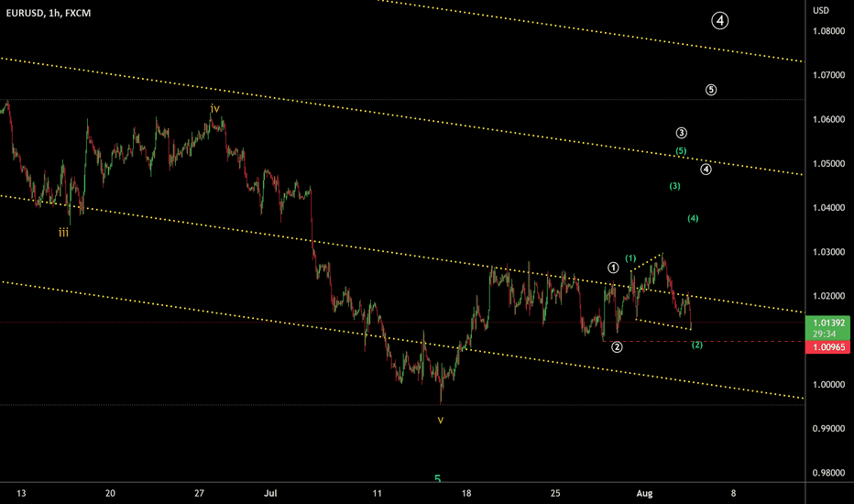Select the 8 date on time axis
This screenshot has width=854, height=504.
coord(733,494)
